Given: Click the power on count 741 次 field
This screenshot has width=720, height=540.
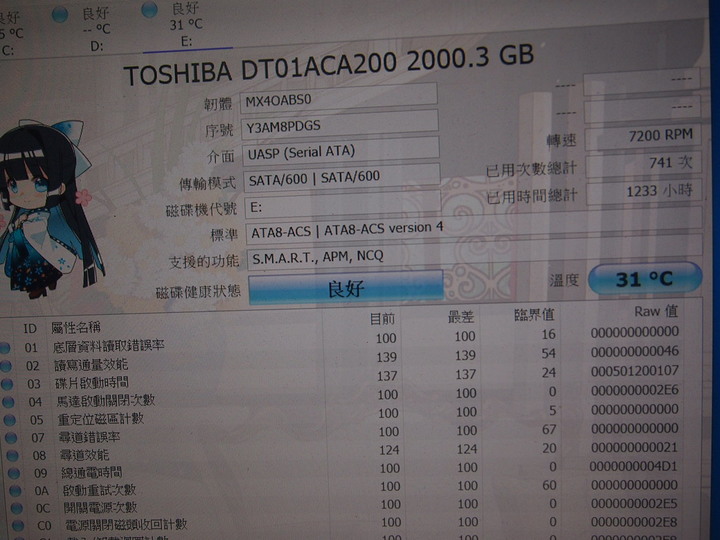Looking at the screenshot, I should [644, 163].
